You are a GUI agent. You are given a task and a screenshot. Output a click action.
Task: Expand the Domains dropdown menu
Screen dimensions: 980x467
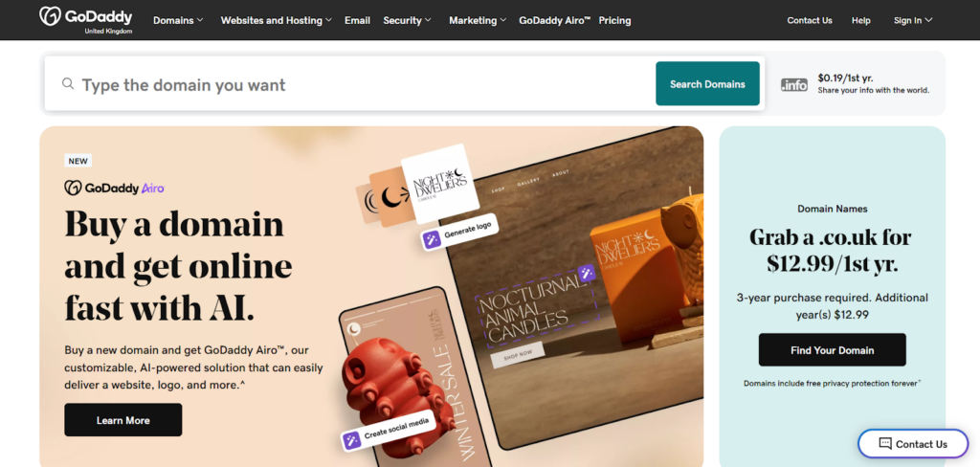pos(178,20)
